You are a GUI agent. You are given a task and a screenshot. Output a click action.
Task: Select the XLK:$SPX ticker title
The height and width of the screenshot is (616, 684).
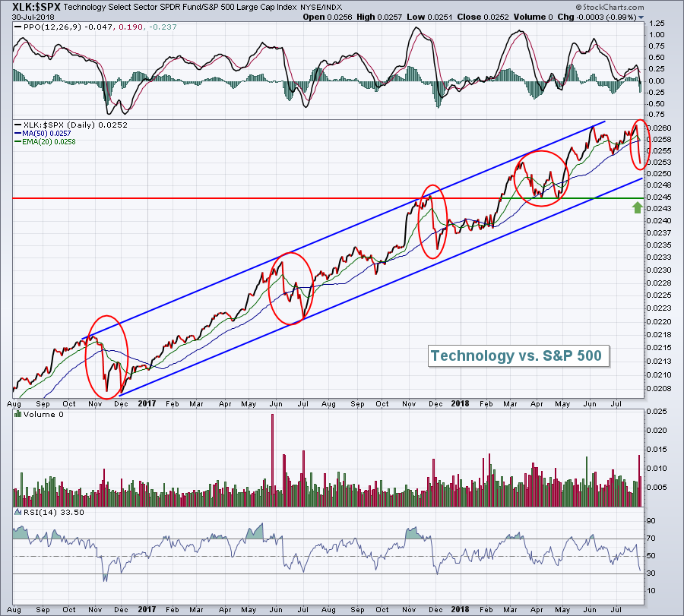pyautogui.click(x=36, y=7)
